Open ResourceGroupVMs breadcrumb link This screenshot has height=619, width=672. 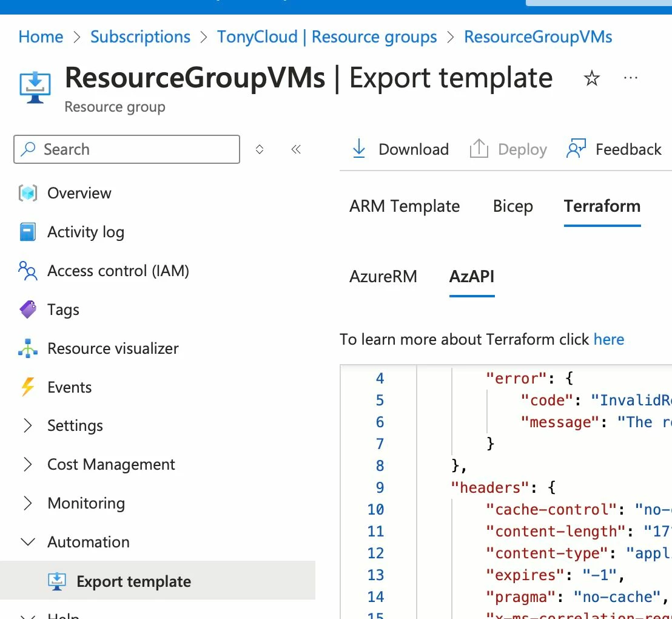coord(538,37)
